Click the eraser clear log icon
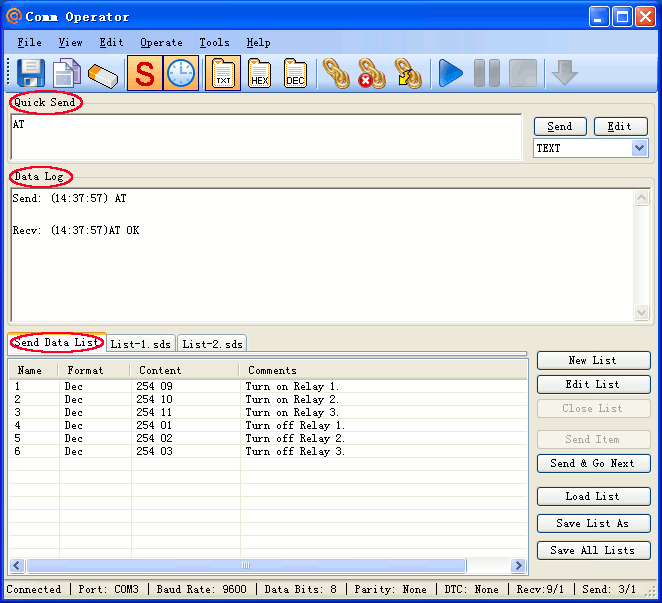662x603 pixels. pos(103,74)
